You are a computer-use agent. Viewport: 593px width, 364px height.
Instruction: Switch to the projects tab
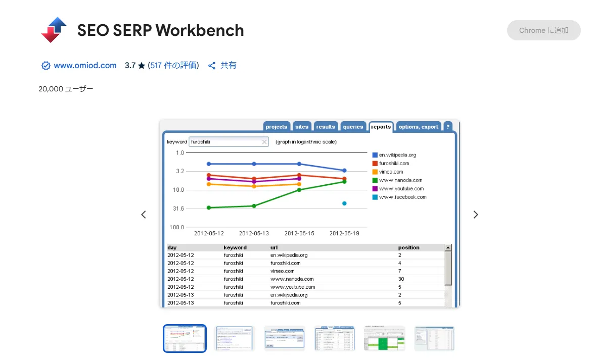pyautogui.click(x=277, y=127)
